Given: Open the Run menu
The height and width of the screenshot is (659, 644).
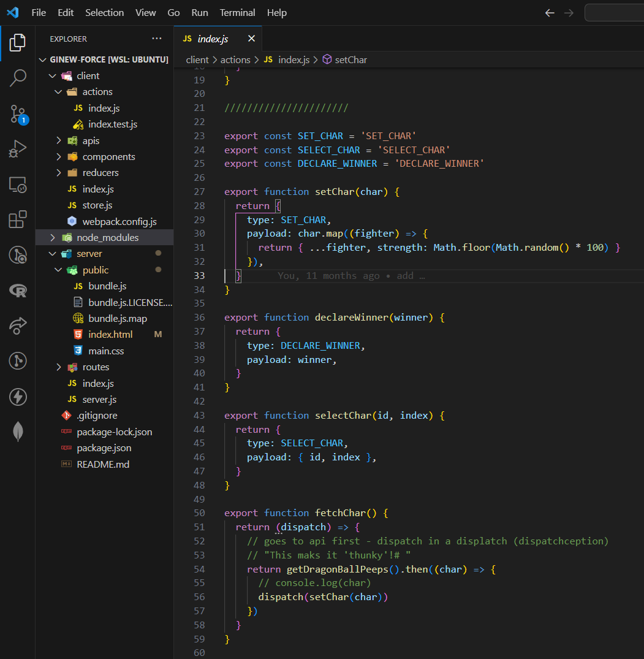Looking at the screenshot, I should click(x=200, y=13).
